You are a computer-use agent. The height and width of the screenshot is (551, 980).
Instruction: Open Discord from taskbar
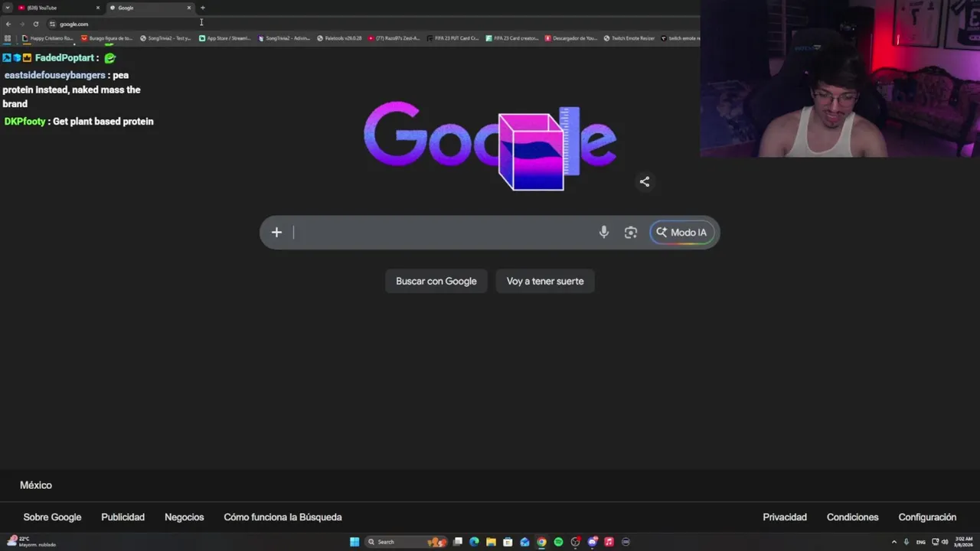592,542
